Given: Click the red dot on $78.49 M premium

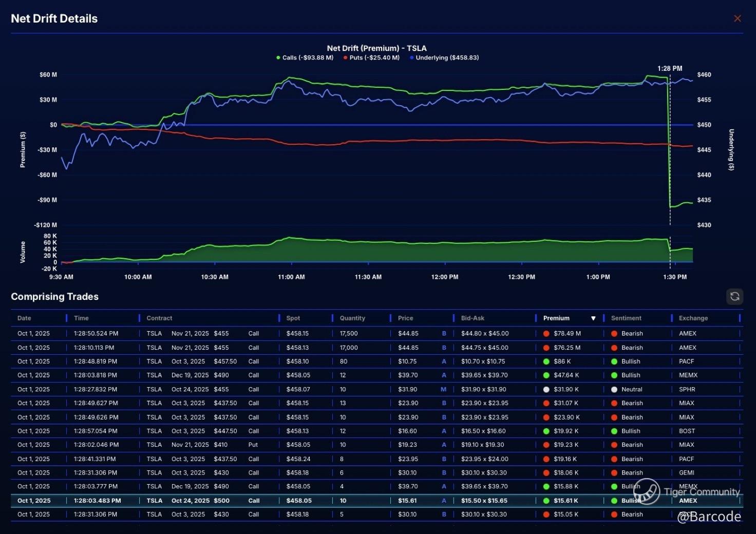Looking at the screenshot, I should tap(546, 334).
